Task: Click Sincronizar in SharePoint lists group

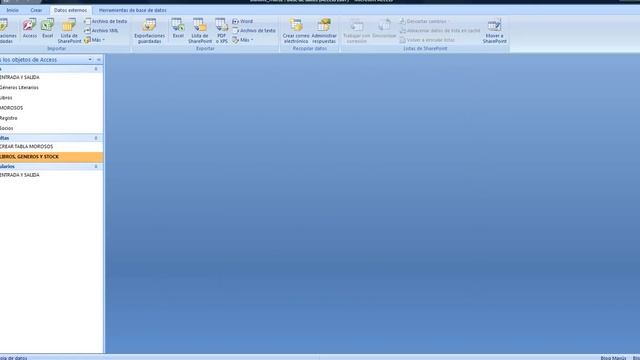Action: tap(384, 28)
